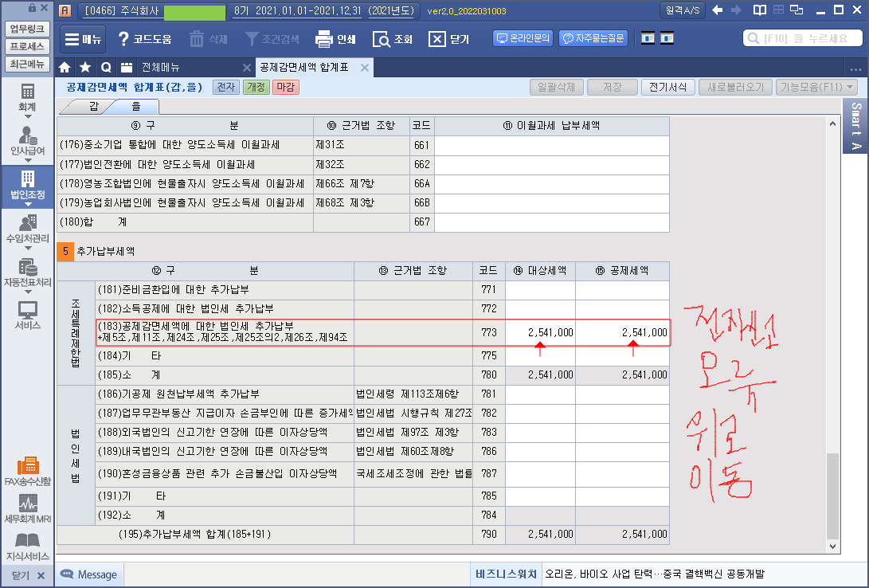The height and width of the screenshot is (588, 869).
Task: Open 서비스 monitor icon
Action: tap(27, 316)
